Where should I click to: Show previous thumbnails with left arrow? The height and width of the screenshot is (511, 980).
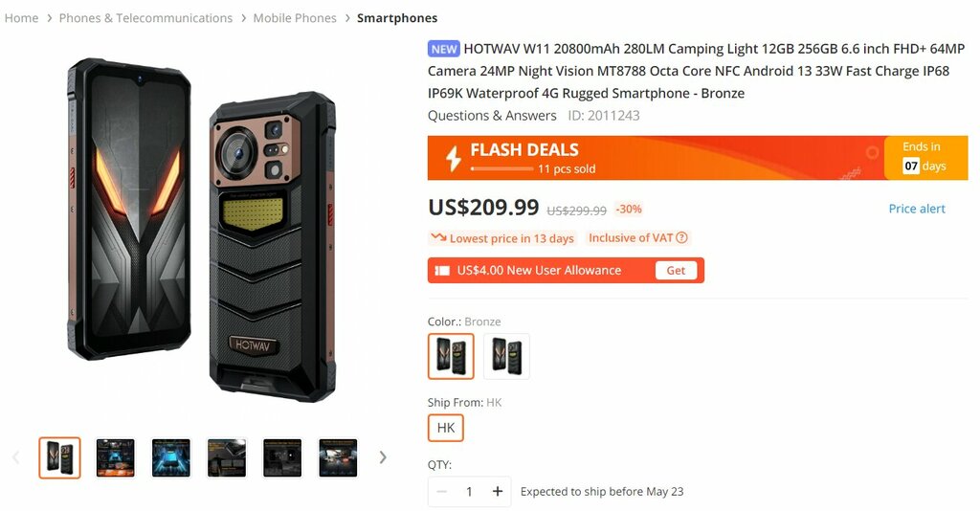point(15,458)
